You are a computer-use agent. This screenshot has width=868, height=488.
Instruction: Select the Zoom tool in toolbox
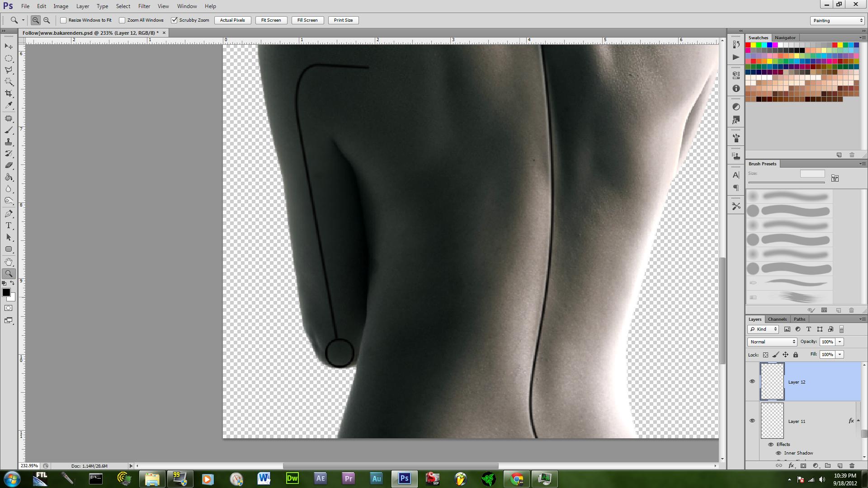pos(9,274)
